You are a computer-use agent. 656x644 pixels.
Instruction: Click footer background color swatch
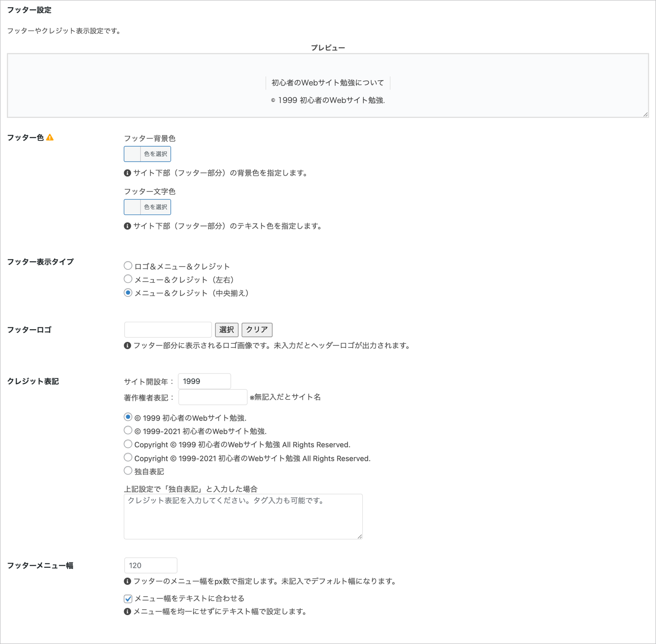pos(132,154)
